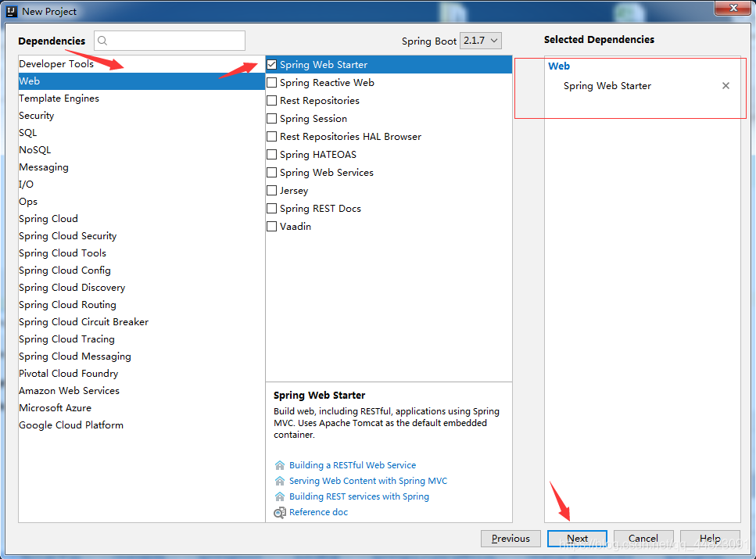Cancel the New Project dialog
Screen dimensions: 756x559
tap(643, 538)
